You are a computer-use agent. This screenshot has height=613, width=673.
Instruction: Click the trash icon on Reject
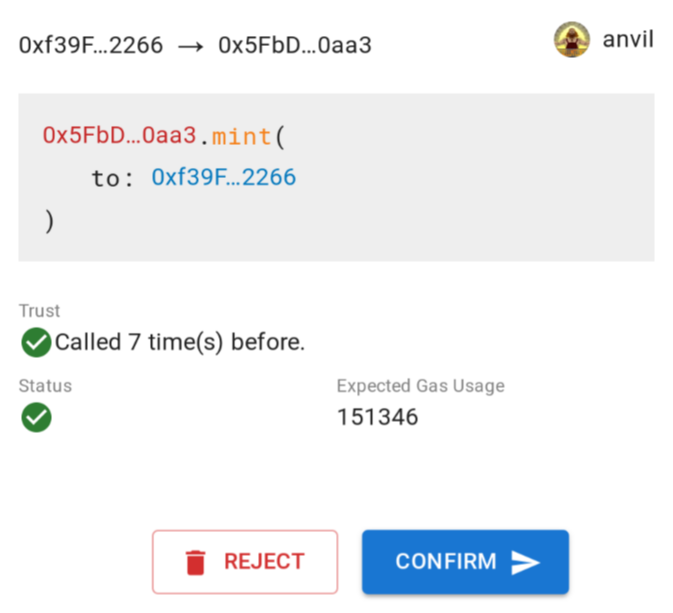click(196, 562)
